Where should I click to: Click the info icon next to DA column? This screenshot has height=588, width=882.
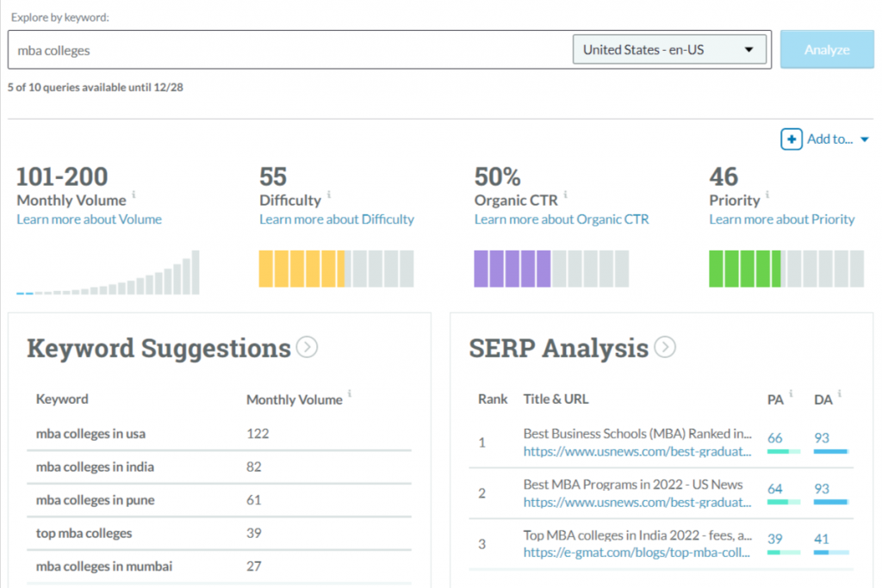click(839, 394)
